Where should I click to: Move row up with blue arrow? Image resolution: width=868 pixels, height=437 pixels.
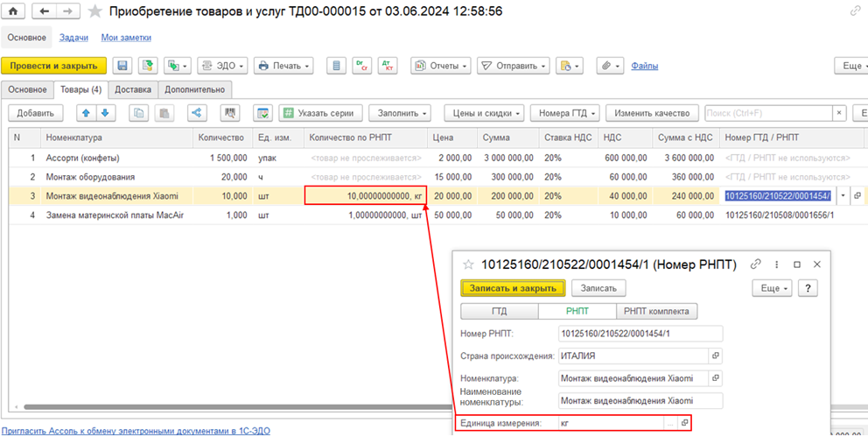[86, 113]
